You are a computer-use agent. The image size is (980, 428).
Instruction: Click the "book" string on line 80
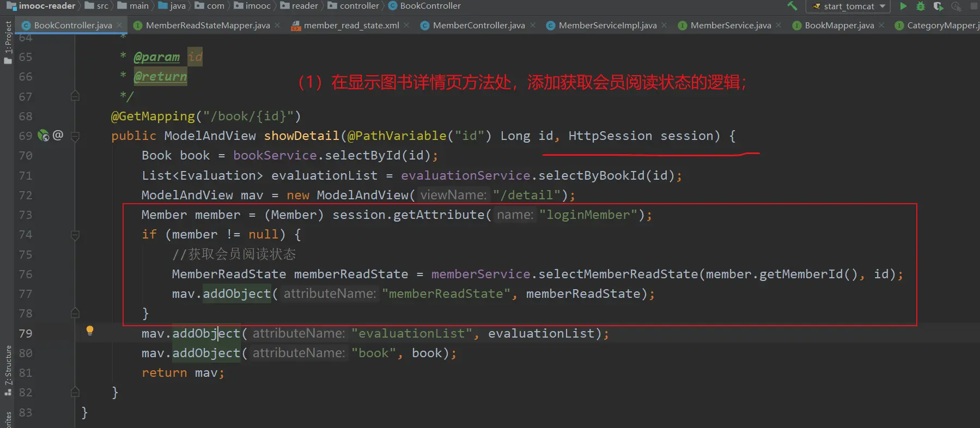tap(374, 353)
